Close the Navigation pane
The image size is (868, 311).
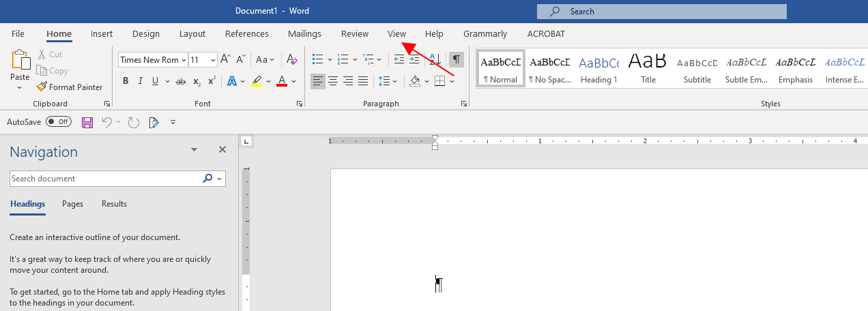tap(222, 150)
